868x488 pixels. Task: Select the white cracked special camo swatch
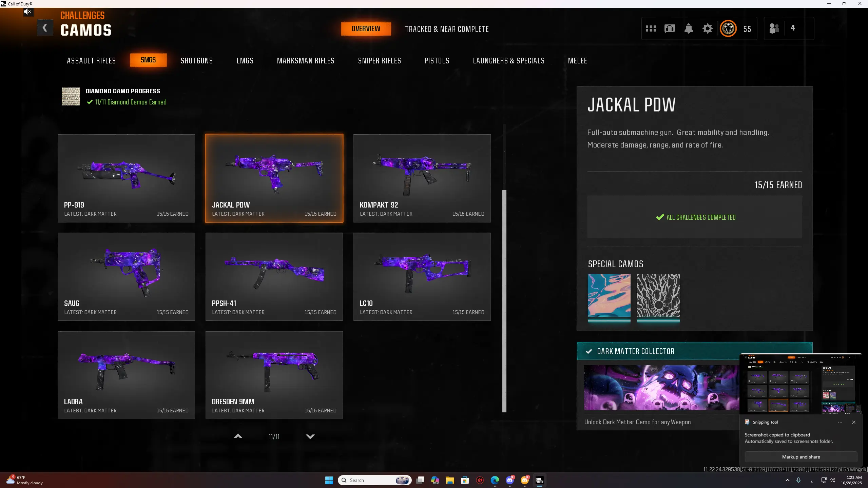[658, 295]
